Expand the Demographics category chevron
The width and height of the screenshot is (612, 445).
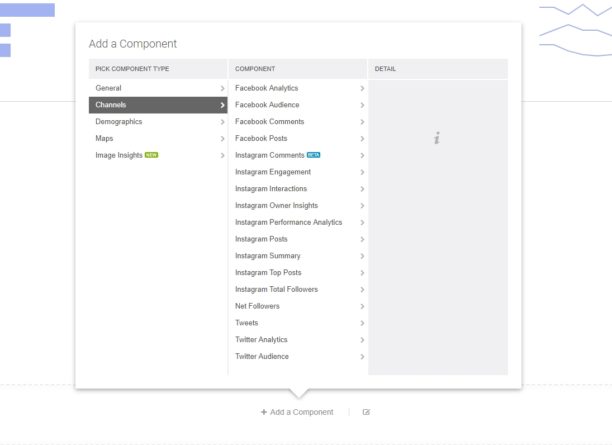point(222,122)
